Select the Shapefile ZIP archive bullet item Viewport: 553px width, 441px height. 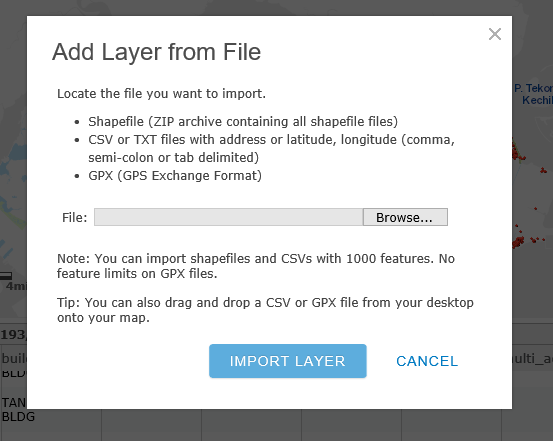(243, 122)
